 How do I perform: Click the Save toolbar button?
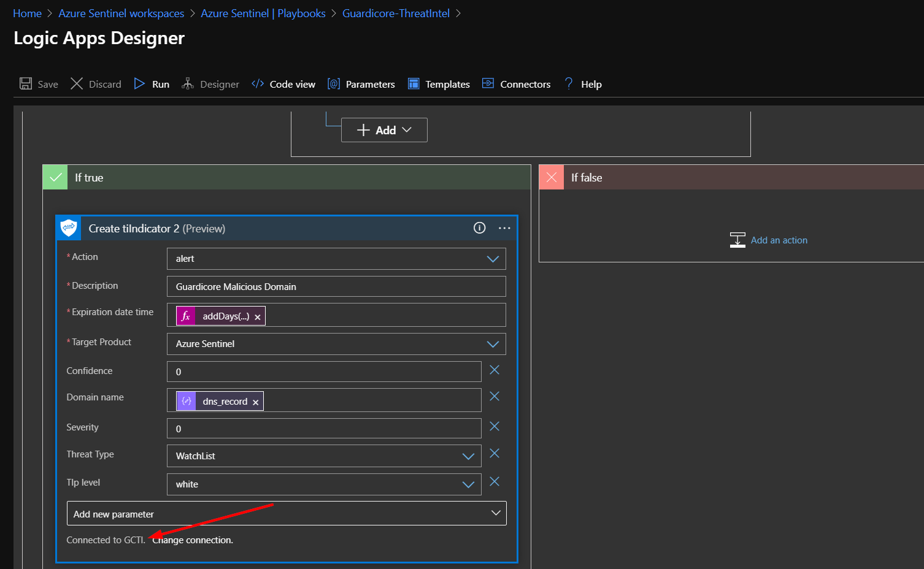39,84
